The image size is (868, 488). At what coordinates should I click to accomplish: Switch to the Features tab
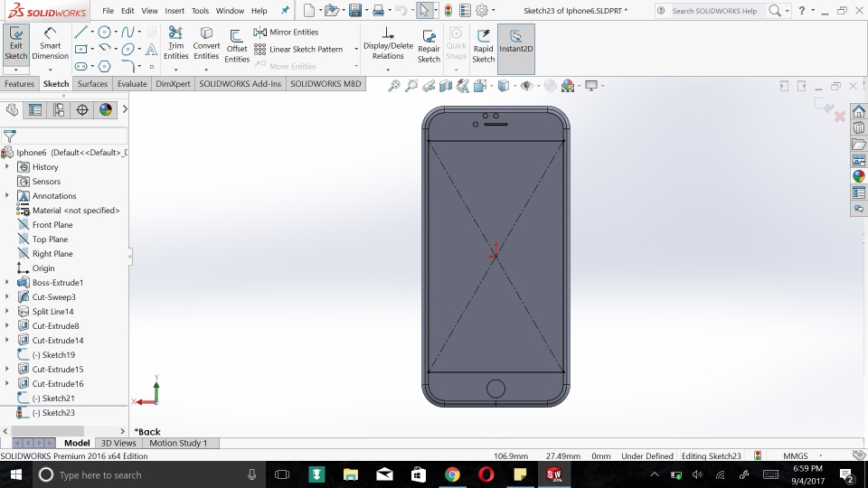pos(19,83)
